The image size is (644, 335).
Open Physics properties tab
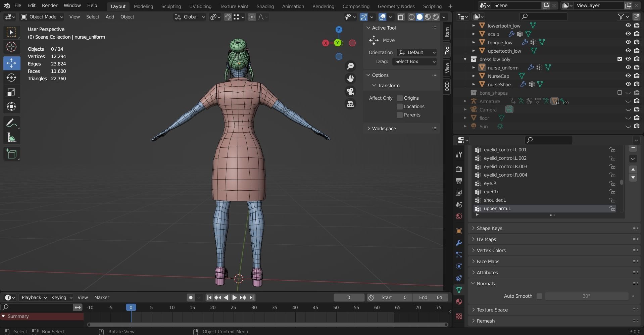[x=459, y=266]
